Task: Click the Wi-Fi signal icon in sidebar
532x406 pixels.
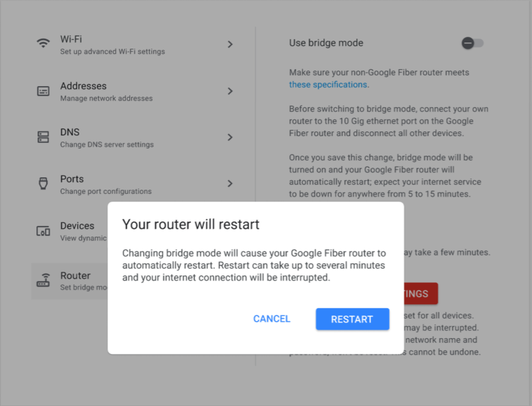Action: (x=44, y=42)
